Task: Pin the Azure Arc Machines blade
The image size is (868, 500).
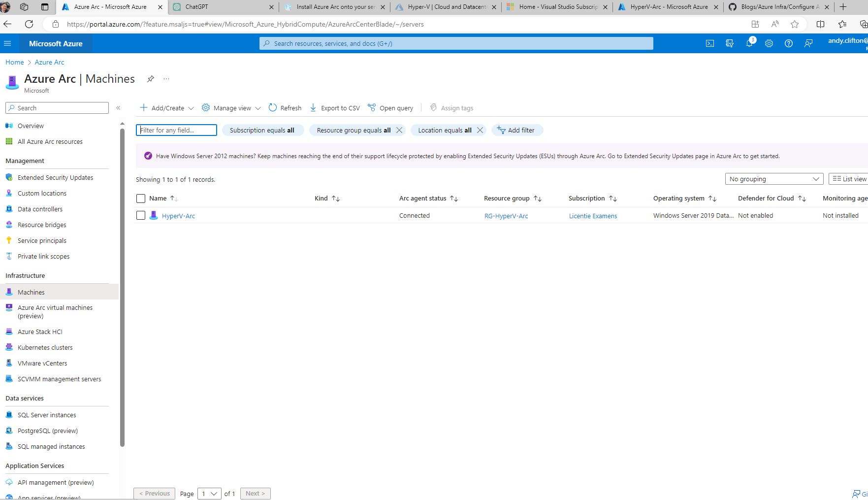Action: click(151, 79)
